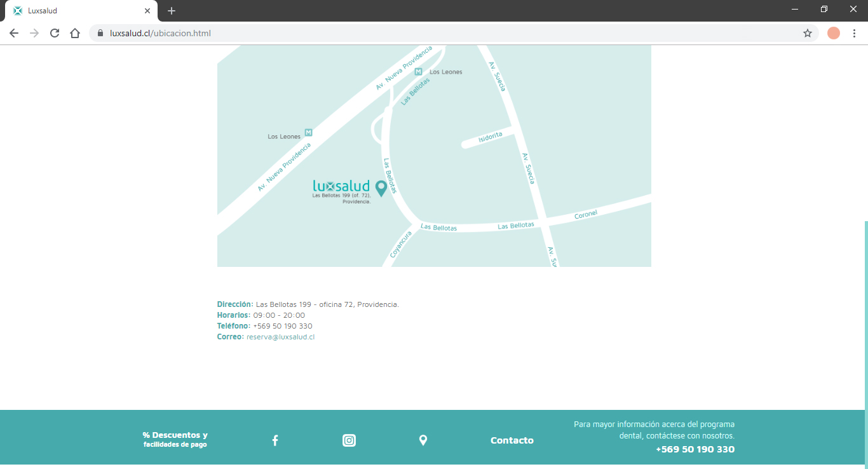The width and height of the screenshot is (868, 469).
Task: Close the Luxsalud tab
Action: pyautogui.click(x=147, y=11)
